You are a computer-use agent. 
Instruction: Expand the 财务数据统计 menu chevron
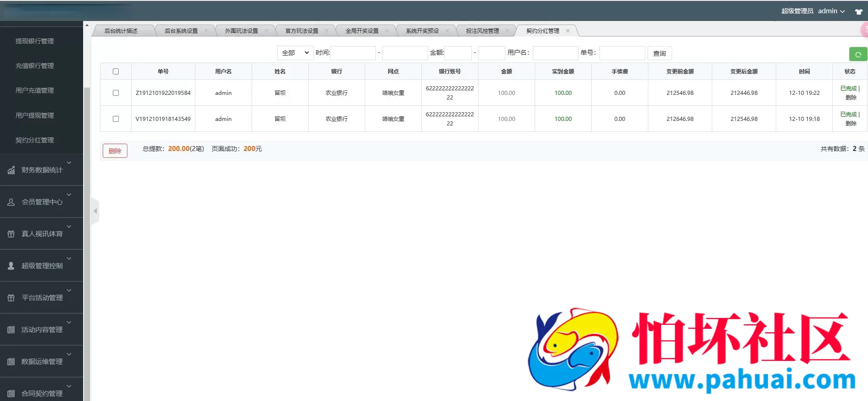click(69, 162)
